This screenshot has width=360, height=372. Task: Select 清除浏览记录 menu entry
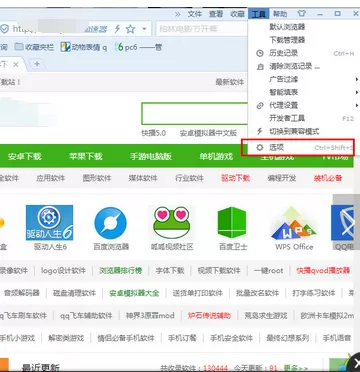294,66
